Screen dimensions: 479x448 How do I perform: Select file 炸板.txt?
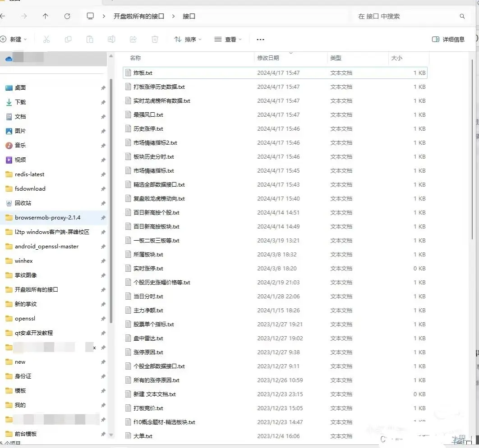(x=275, y=73)
